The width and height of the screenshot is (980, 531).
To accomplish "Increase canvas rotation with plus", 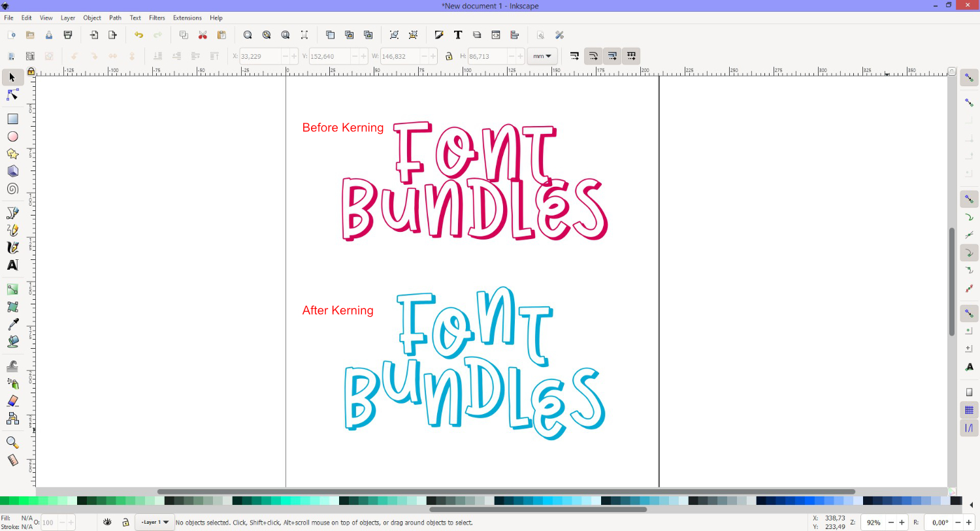I will (969, 523).
